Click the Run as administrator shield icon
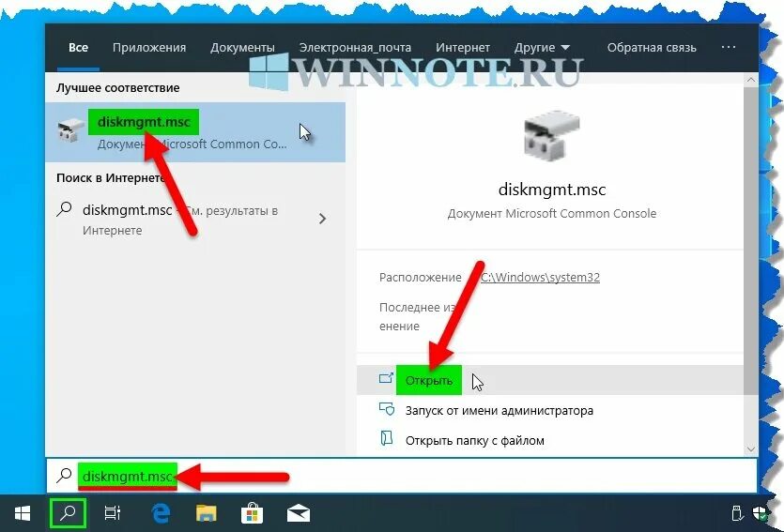Screen dimensions: 784x532 point(387,410)
